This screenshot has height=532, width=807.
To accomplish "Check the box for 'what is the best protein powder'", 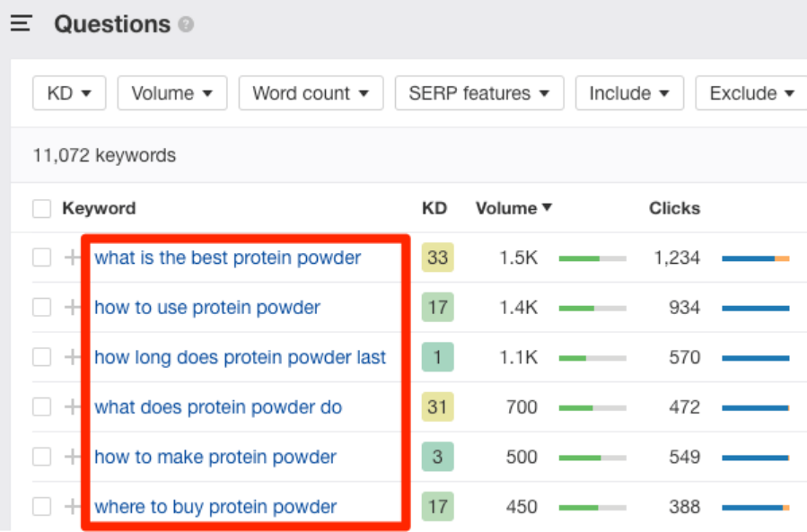I will (x=41, y=257).
